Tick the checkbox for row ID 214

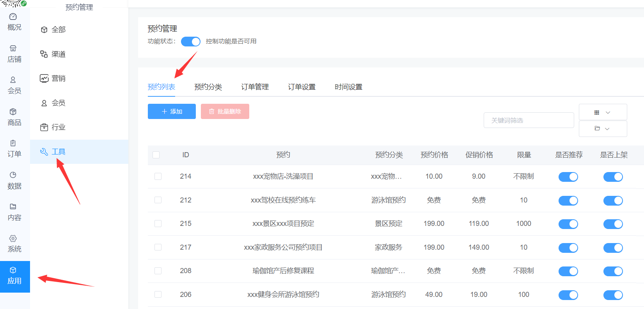coord(158,176)
